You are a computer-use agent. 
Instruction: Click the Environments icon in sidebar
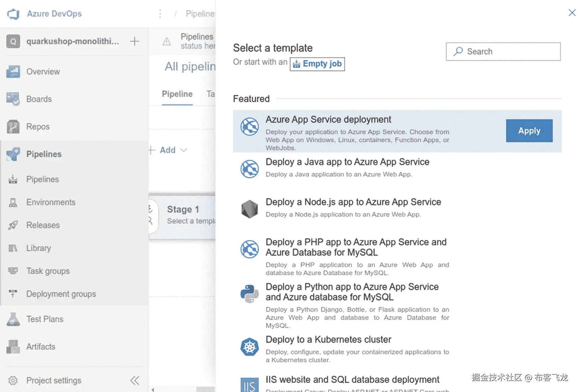pos(13,202)
